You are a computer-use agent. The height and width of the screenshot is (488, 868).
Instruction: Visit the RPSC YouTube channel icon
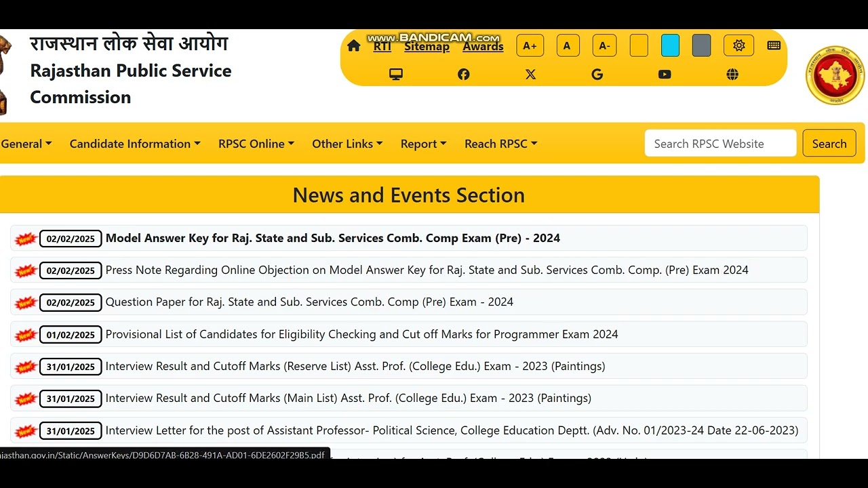click(665, 75)
